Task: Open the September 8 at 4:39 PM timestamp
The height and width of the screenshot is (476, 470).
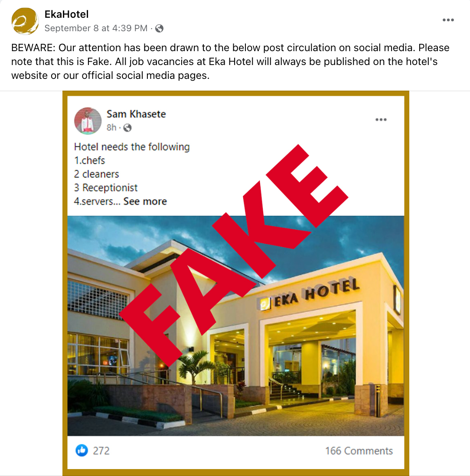Action: coord(96,28)
